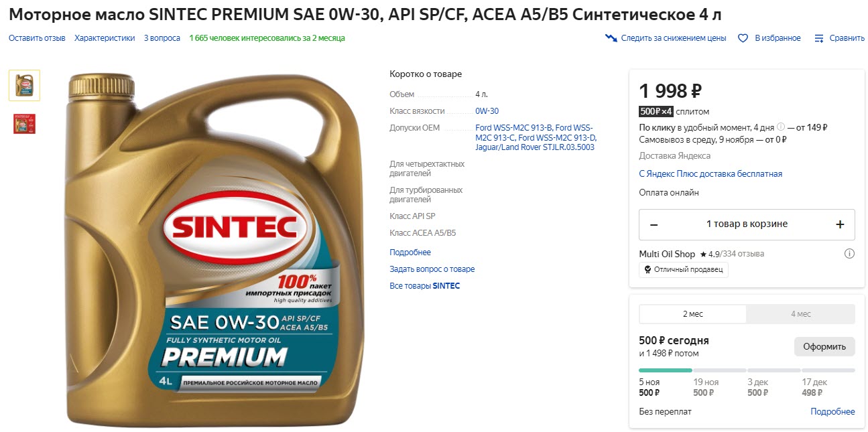
Task: Click the Сравнить comparison icon
Action: [x=818, y=38]
